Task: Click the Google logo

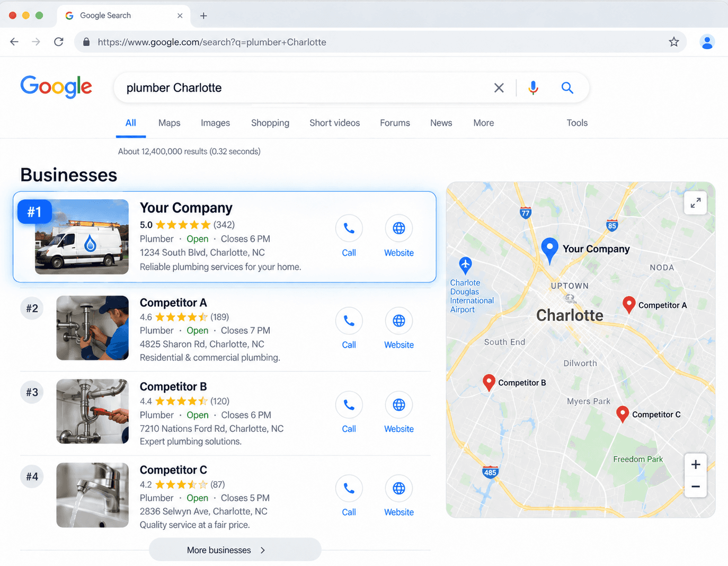Action: click(56, 87)
